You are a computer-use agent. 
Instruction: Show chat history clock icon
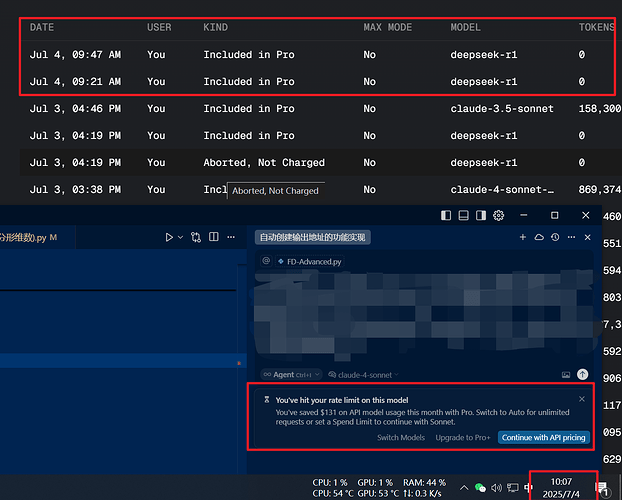[x=555, y=237]
